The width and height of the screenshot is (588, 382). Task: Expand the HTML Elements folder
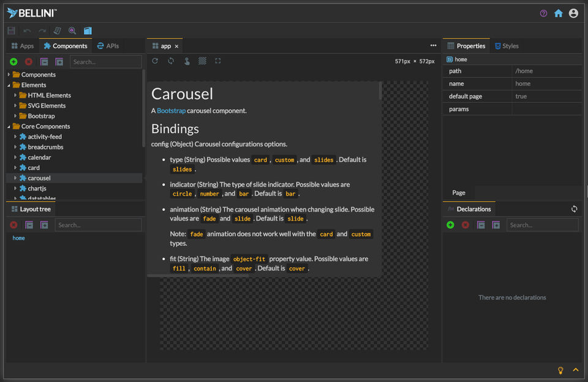[16, 96]
